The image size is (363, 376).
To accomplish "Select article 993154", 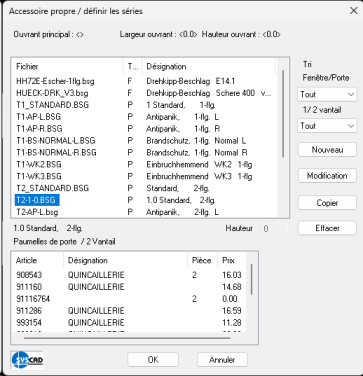I will tap(29, 323).
